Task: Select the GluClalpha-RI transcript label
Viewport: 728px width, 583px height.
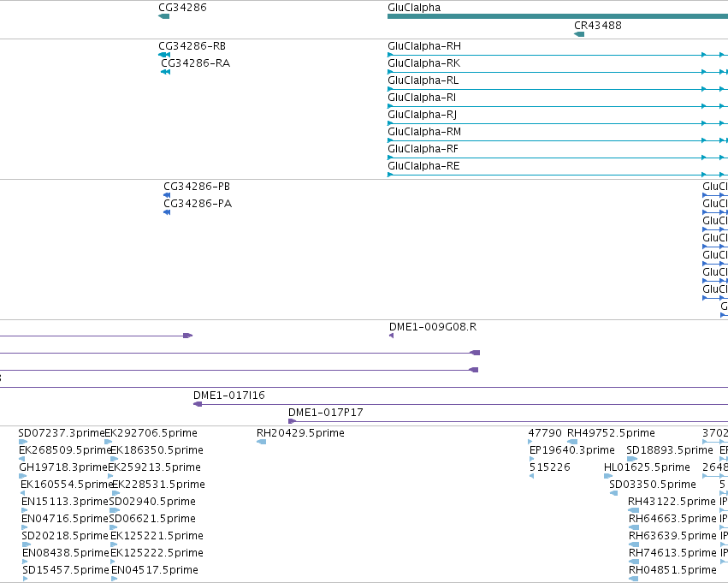Action: click(x=422, y=98)
